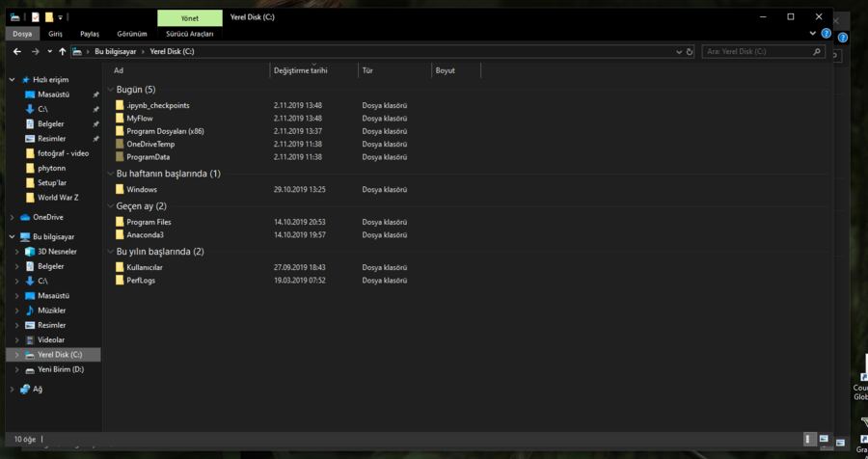The width and height of the screenshot is (868, 459).
Task: Expand Yerel Disk (C:) tree chevron
Action: [16, 355]
